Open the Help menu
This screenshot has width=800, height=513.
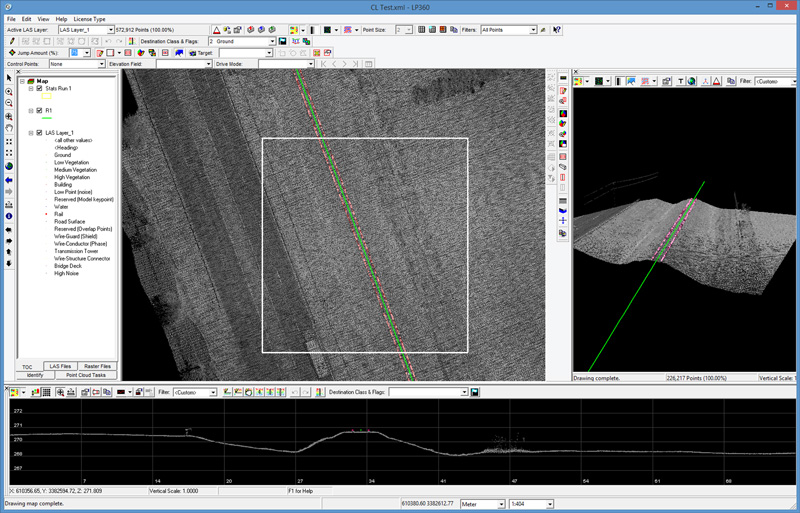(x=61, y=19)
